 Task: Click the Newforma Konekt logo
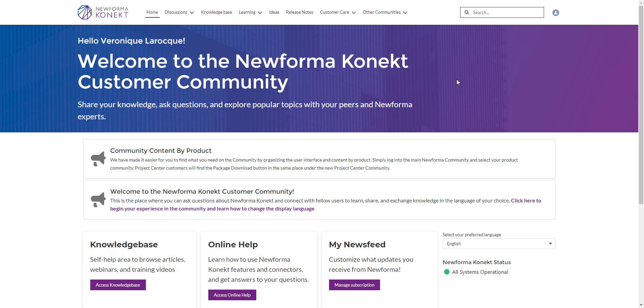click(103, 12)
